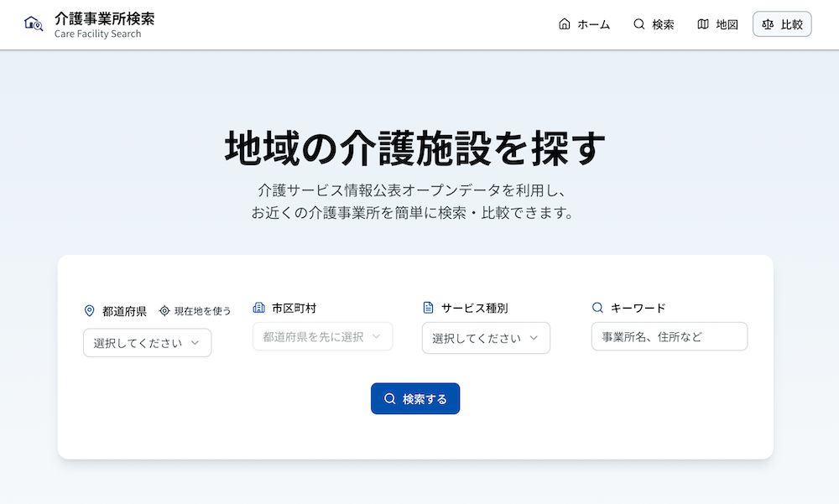Click the 介護事業所検索 logo icon
This screenshot has width=839, height=504.
[x=34, y=24]
